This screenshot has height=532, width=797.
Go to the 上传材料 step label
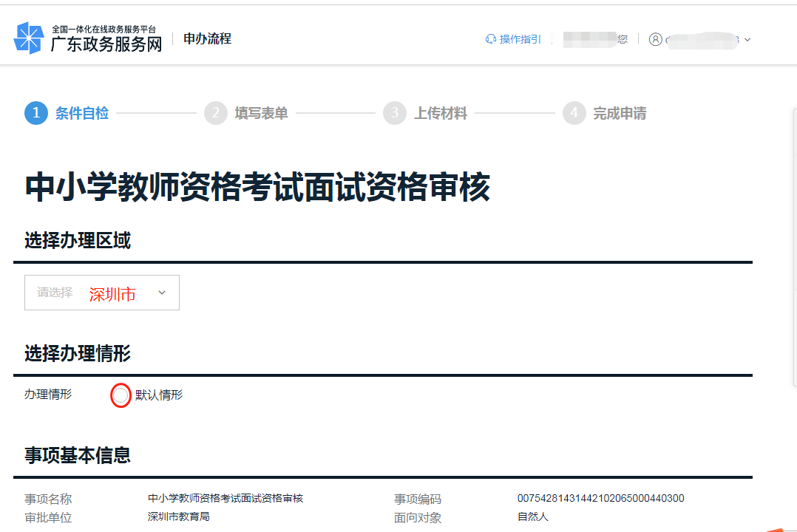441,113
